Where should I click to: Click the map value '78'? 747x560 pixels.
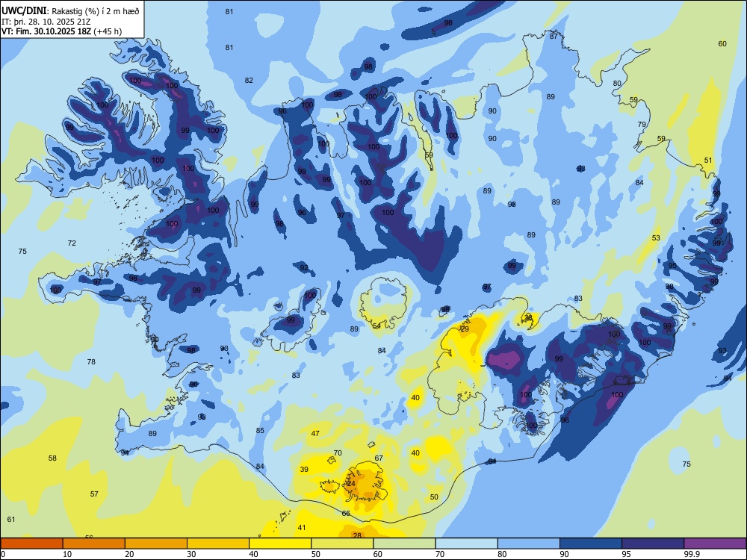coord(91,362)
